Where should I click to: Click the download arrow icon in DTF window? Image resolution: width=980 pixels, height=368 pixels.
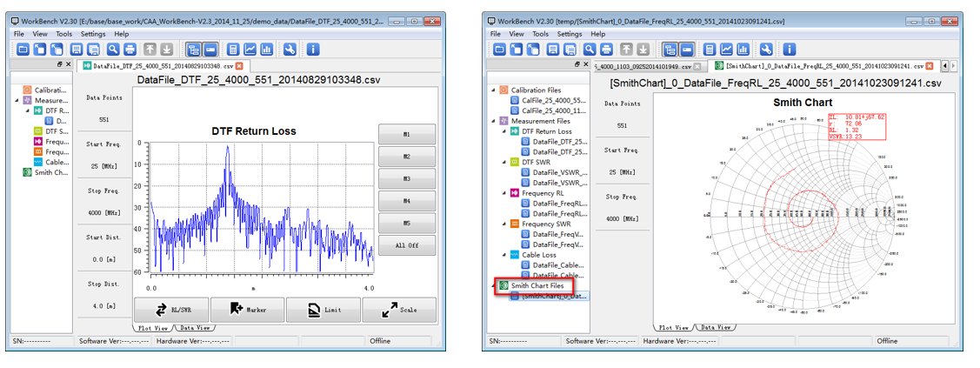click(167, 50)
